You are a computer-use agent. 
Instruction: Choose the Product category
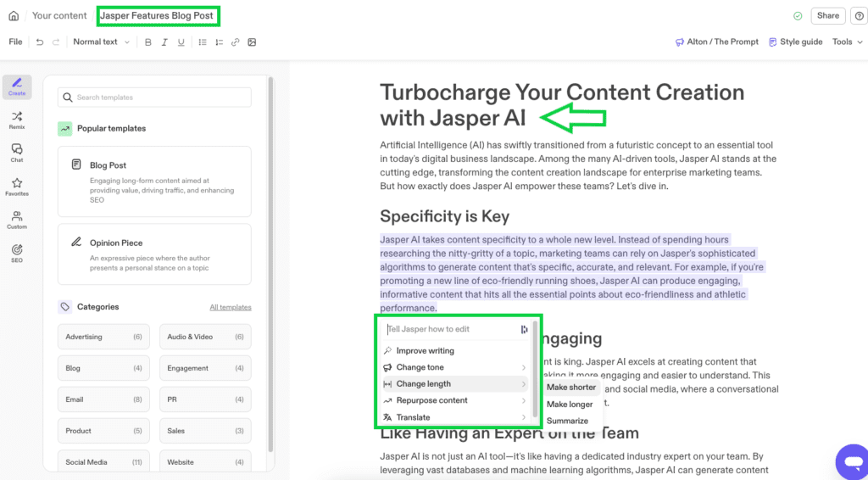click(103, 431)
